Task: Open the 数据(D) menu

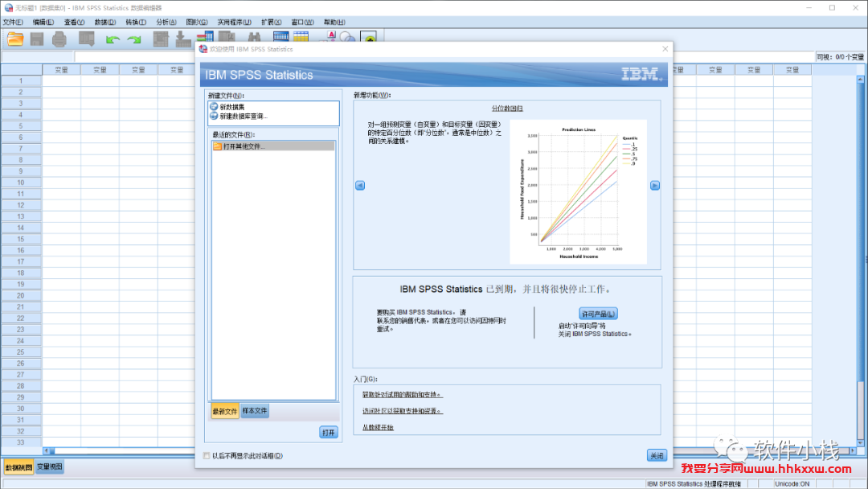Action: tap(105, 23)
